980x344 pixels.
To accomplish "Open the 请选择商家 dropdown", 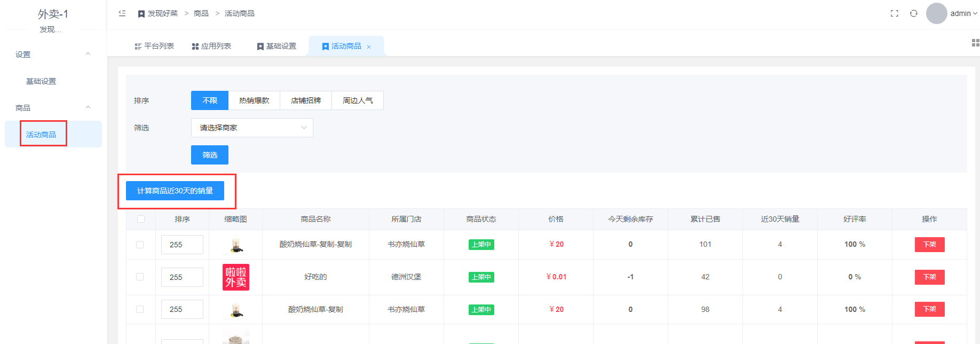I will 252,128.
